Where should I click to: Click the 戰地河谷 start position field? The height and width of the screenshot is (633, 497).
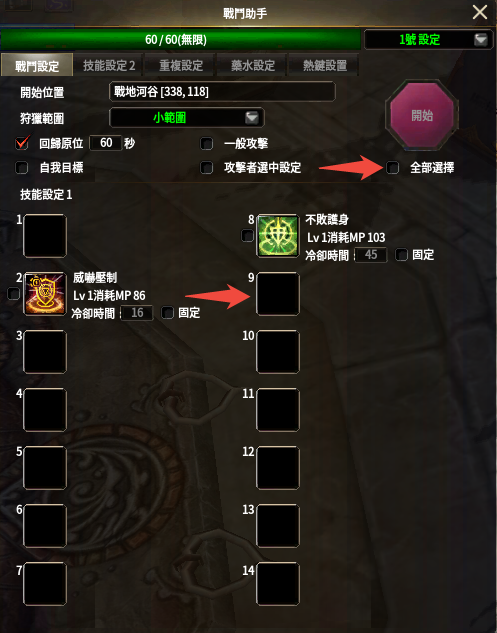(x=222, y=92)
